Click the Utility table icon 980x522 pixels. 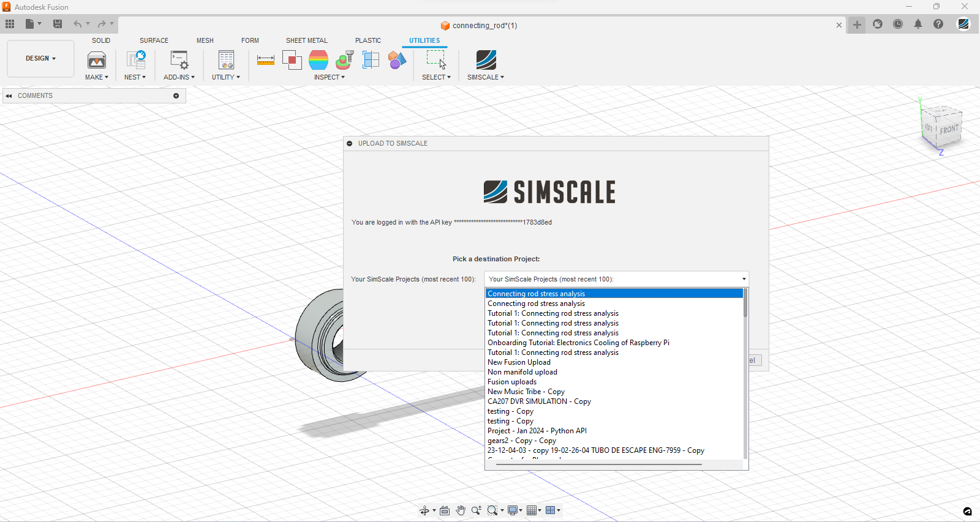click(226, 60)
